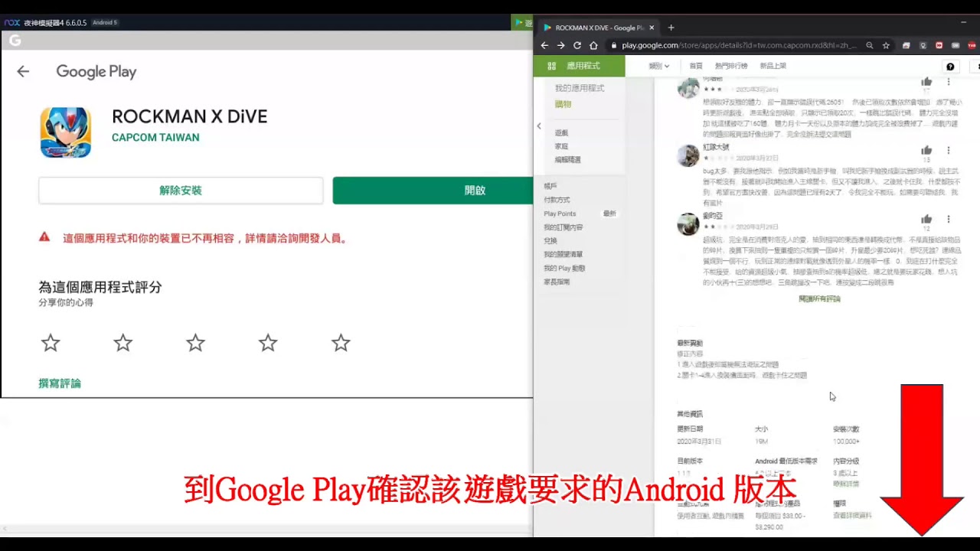Image resolution: width=980 pixels, height=551 pixels.
Task: Click the zoom magnifier icon in address bar
Action: pyautogui.click(x=870, y=45)
